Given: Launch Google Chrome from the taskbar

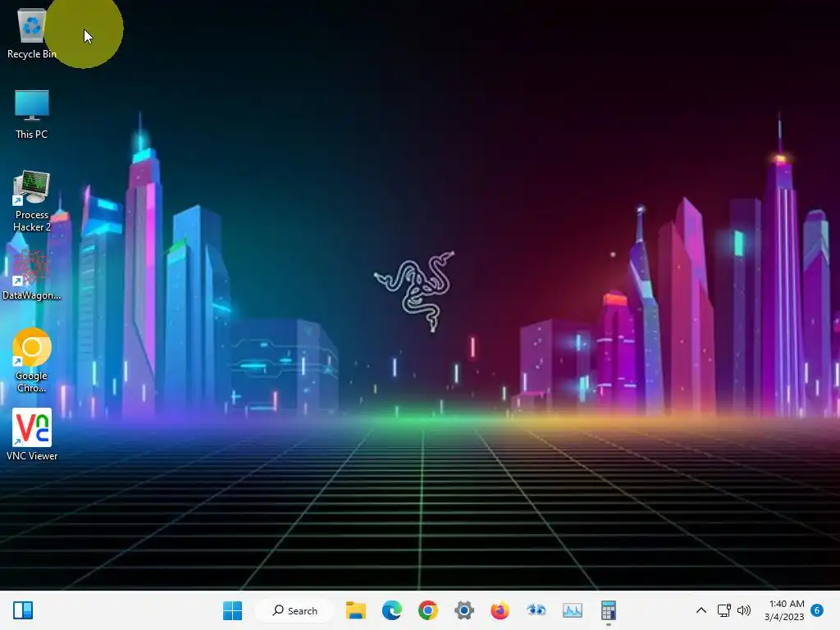Looking at the screenshot, I should 428,610.
